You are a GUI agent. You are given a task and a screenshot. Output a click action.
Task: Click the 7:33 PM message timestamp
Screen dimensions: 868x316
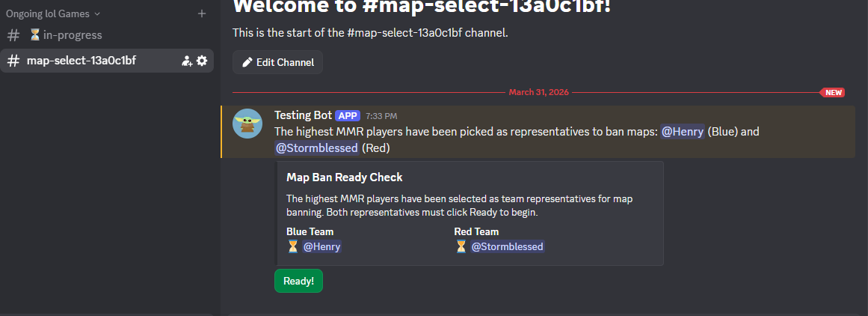381,116
